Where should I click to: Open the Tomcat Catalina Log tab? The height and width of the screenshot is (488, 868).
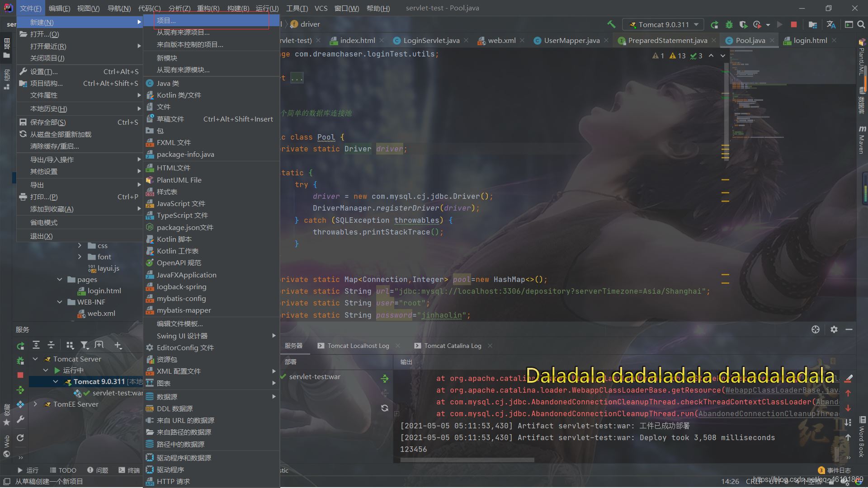[452, 346]
